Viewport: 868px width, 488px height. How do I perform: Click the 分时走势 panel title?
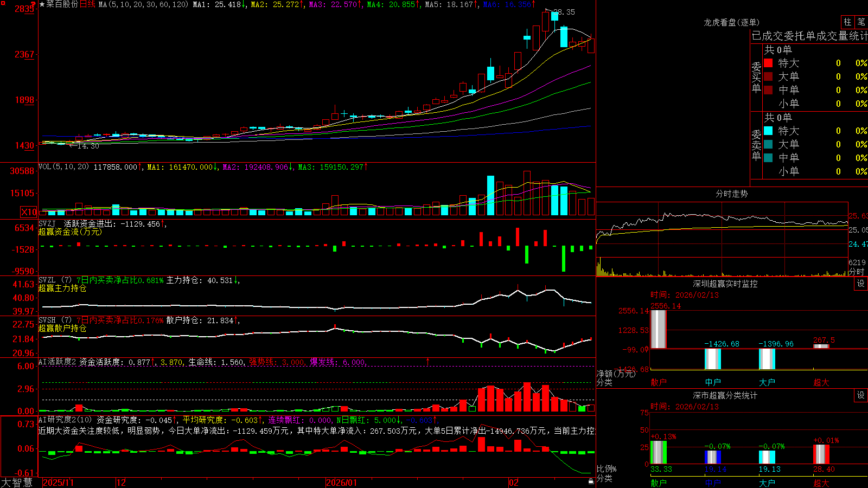[732, 194]
